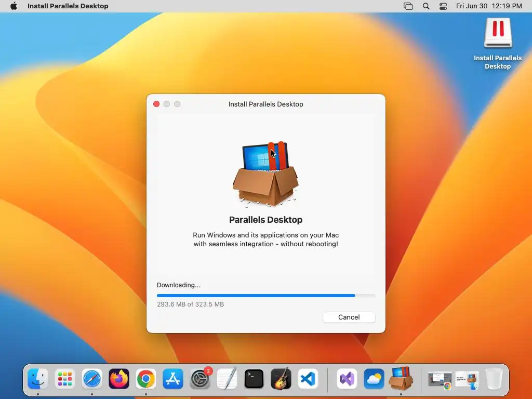
Task: Launch Visual Studio Code from the Dock
Action: point(308,379)
